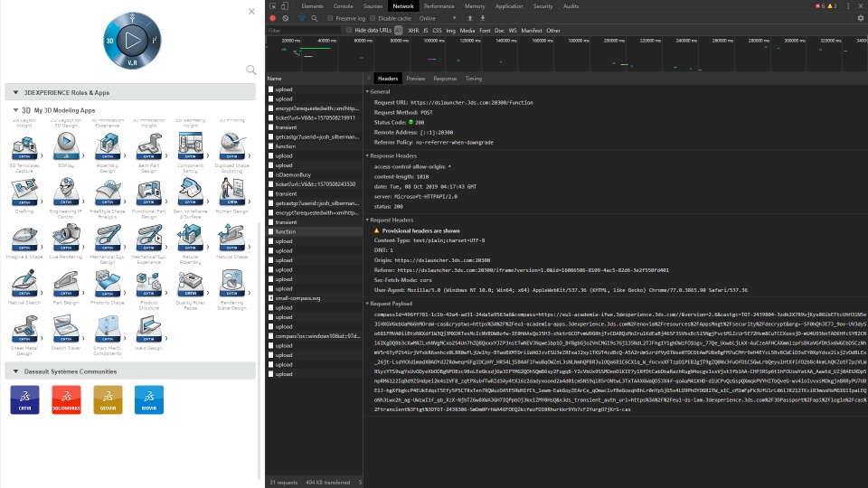The width and height of the screenshot is (868, 488).
Task: Open FreeStyle Shape Analysis app
Action: click(x=108, y=192)
